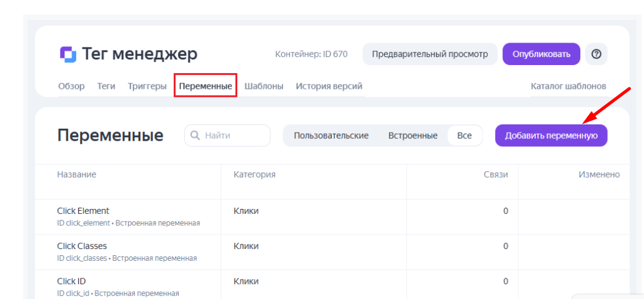Viewport: 644px width, 299px height.
Task: Open the Click Classes variable row
Action: [x=332, y=252]
